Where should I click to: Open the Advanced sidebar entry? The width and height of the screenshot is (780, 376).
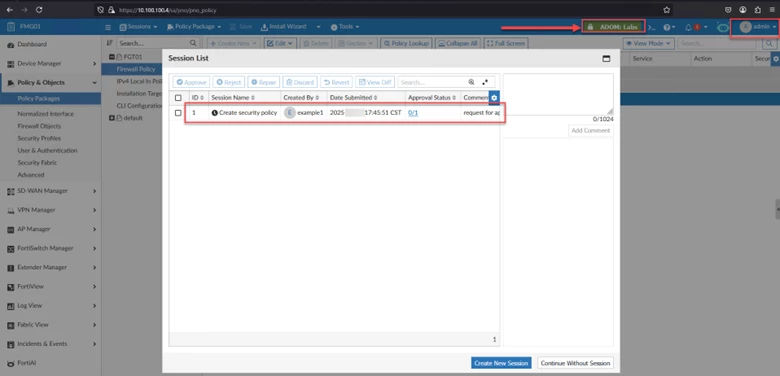31,175
